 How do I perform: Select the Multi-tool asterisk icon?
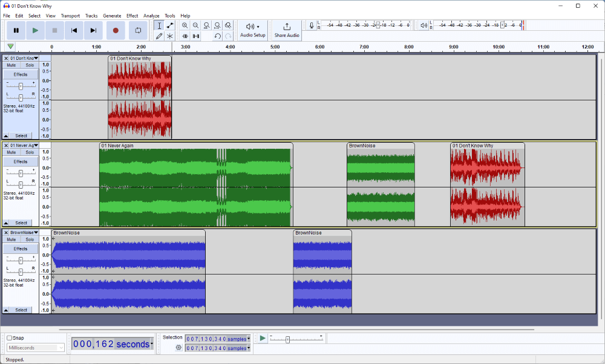pyautogui.click(x=170, y=36)
